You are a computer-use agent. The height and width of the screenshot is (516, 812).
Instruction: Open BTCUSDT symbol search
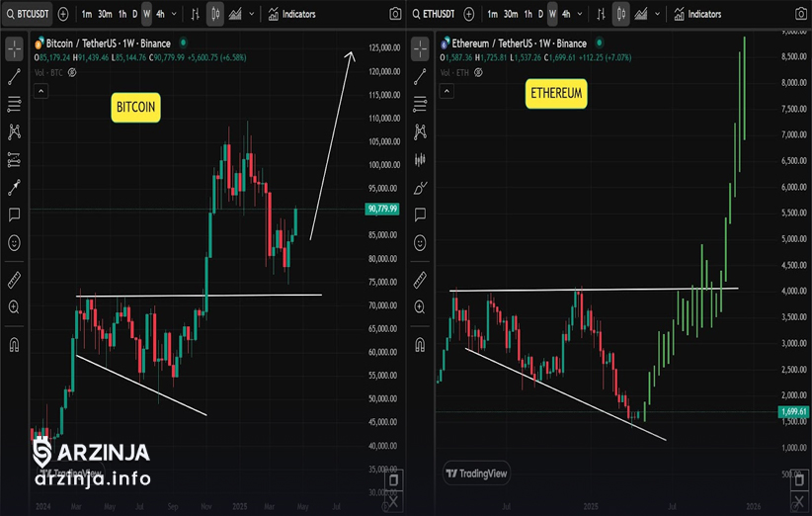point(28,14)
